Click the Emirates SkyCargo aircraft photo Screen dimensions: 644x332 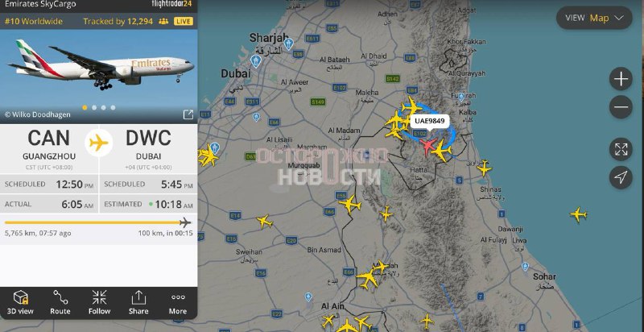click(x=98, y=70)
